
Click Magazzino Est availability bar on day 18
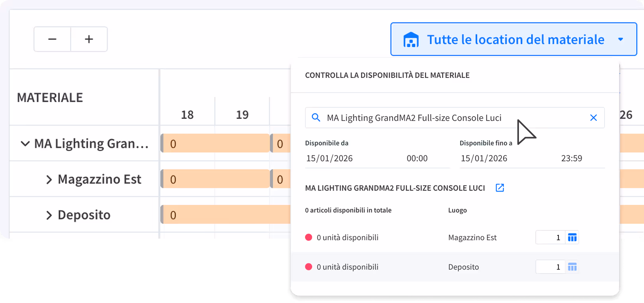point(215,179)
